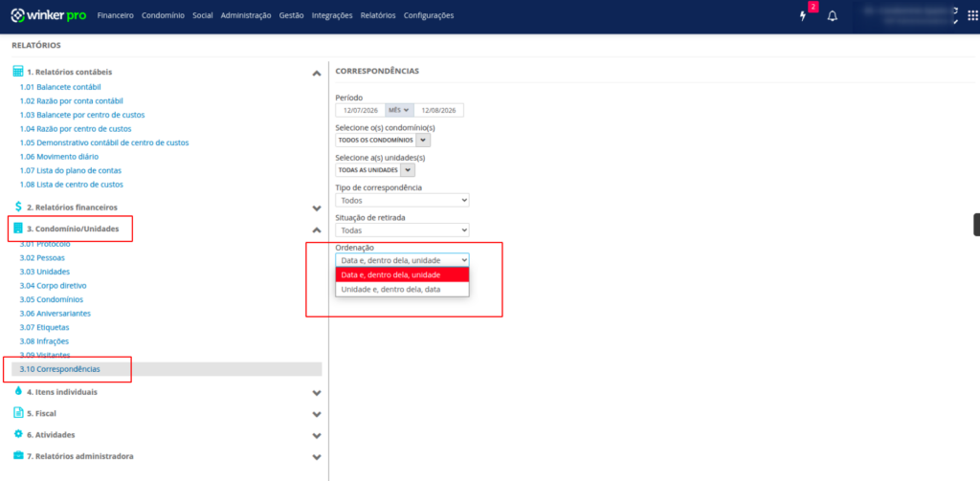The width and height of the screenshot is (980, 481).
Task: Select option Unidade e, dentro dela, data
Action: coord(403,289)
